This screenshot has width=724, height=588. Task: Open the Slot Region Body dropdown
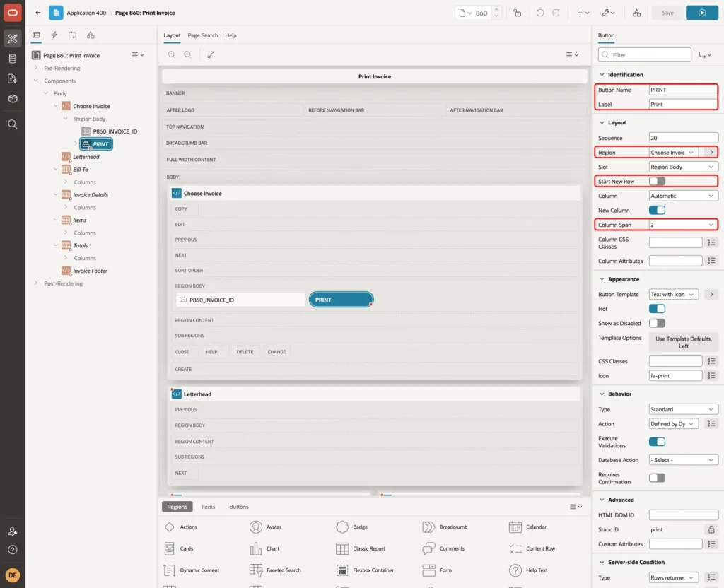click(683, 167)
